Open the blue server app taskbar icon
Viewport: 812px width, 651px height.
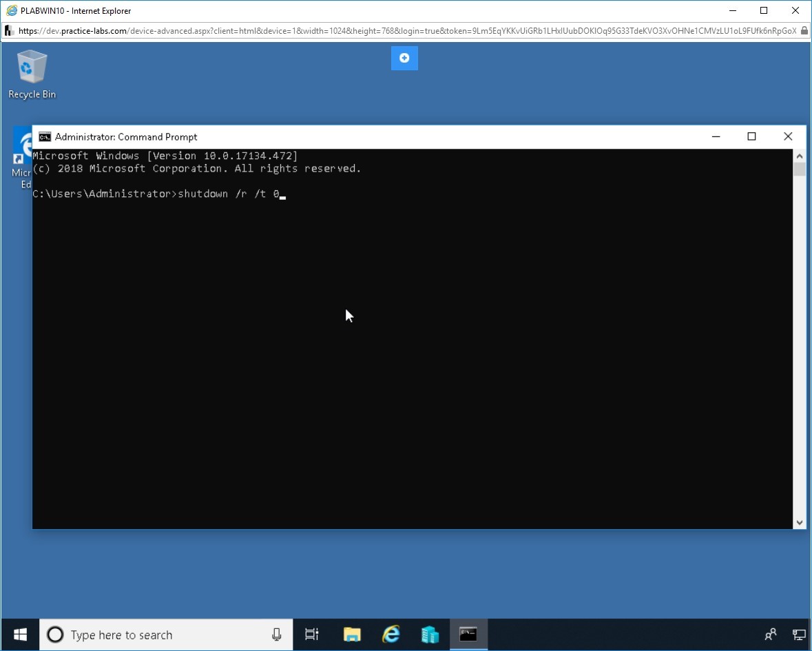(430, 634)
